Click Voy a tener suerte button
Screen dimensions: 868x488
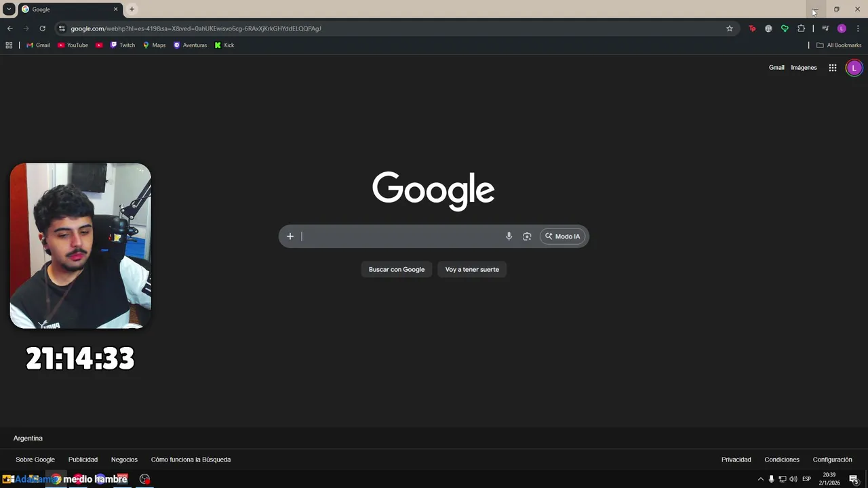pyautogui.click(x=472, y=270)
